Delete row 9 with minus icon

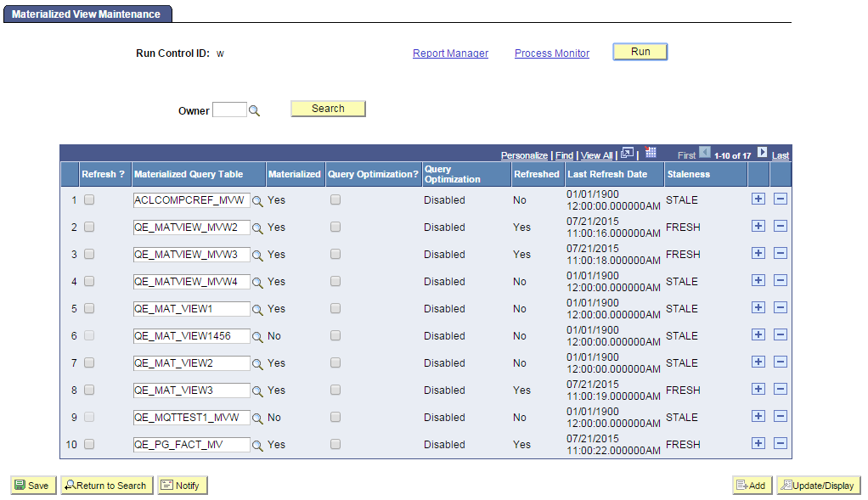coord(781,416)
